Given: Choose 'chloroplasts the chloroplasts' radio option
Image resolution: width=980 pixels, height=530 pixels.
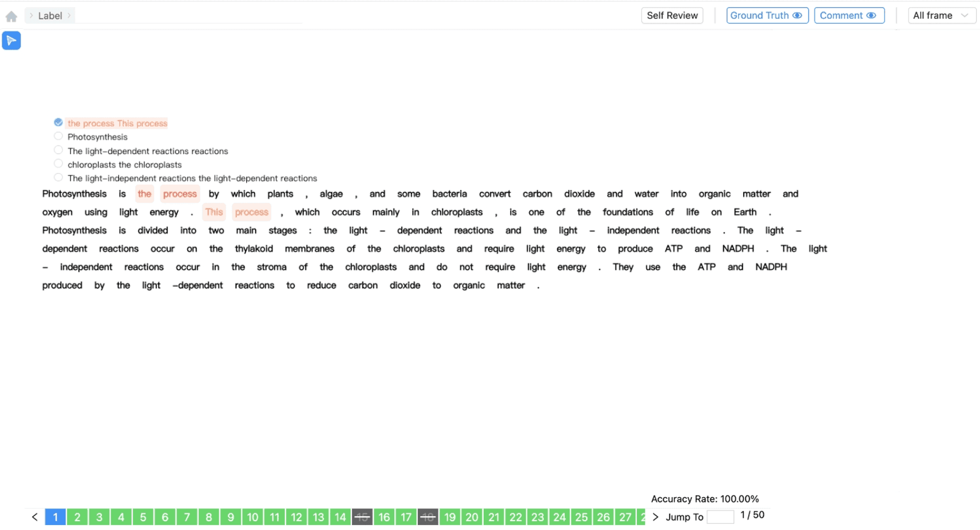Looking at the screenshot, I should point(58,164).
